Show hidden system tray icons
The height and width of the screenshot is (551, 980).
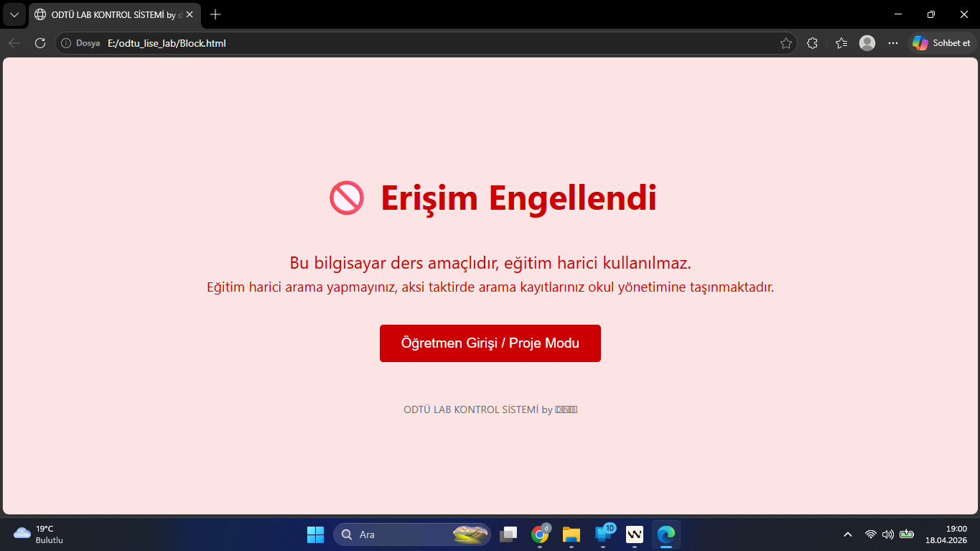pos(847,534)
